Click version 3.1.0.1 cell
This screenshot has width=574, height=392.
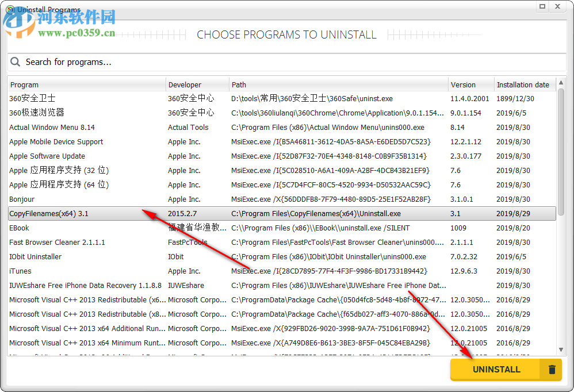(x=462, y=199)
